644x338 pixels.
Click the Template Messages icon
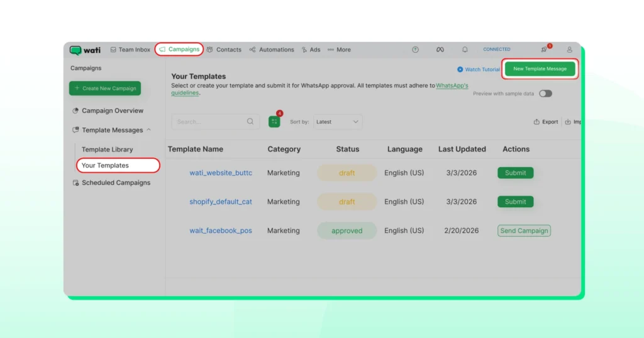point(75,130)
